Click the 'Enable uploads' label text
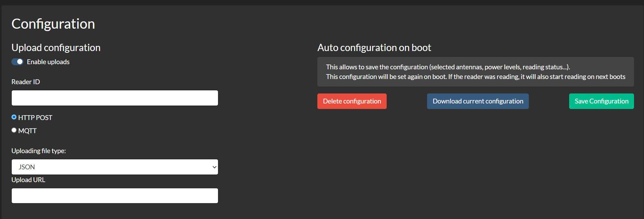The height and width of the screenshot is (219, 644). pos(48,62)
